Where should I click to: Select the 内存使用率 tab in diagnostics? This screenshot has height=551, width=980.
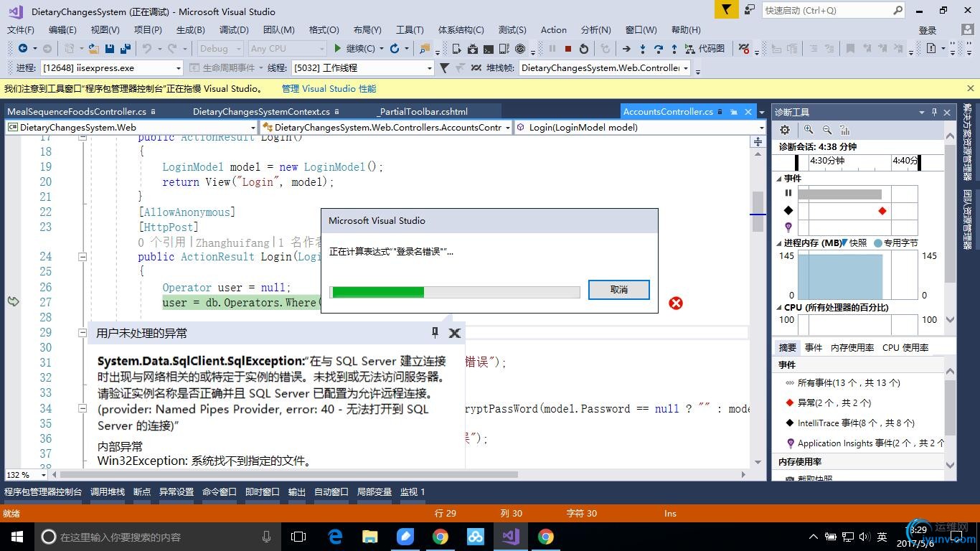point(852,347)
